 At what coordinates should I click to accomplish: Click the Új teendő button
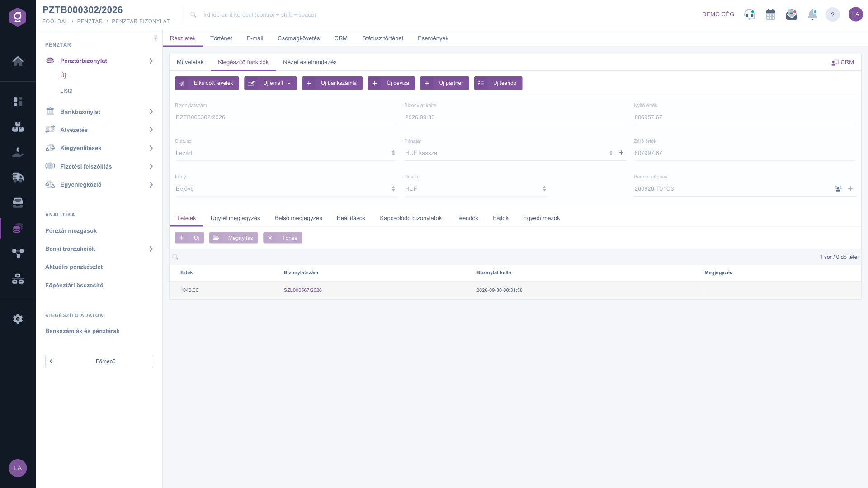[498, 84]
